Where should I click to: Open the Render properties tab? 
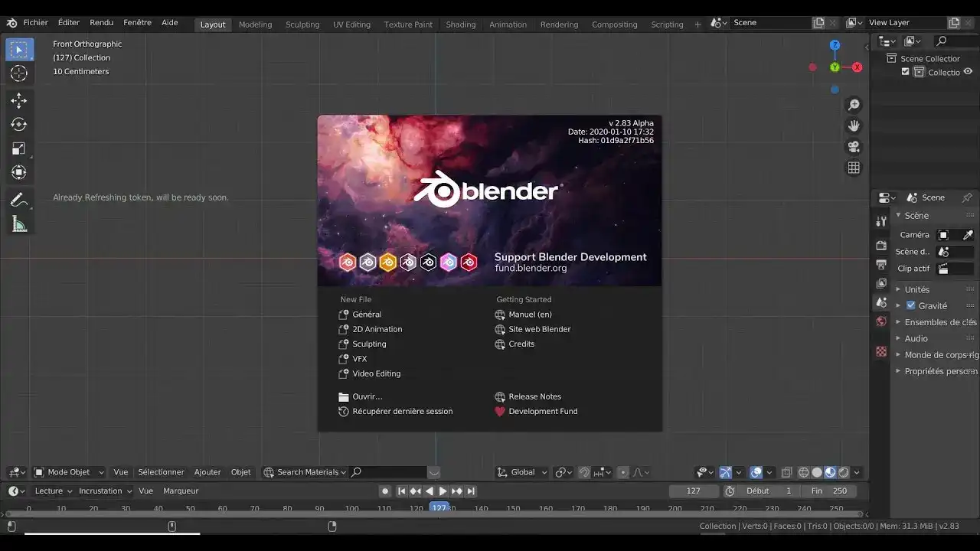click(x=880, y=245)
